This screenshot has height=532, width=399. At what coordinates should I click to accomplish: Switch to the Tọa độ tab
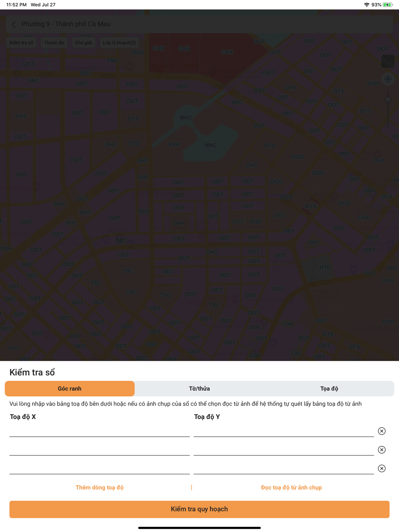(329, 388)
